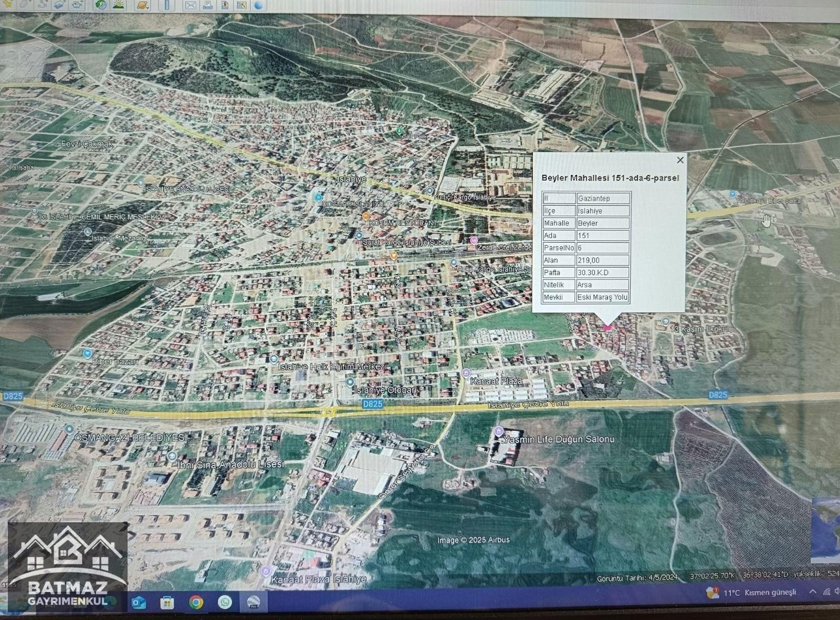Click the Print toolbar icon
Screen dimensions: 840x620
[x=207, y=5]
